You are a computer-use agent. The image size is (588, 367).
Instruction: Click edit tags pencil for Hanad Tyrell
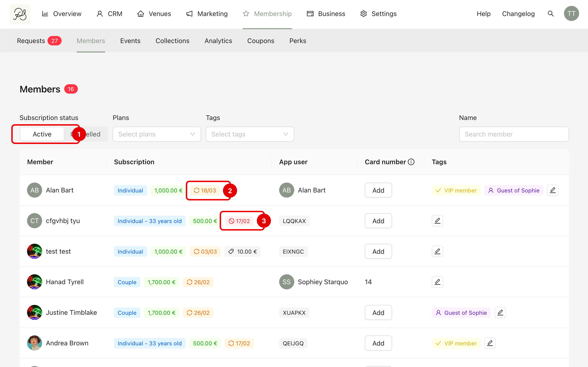click(x=437, y=282)
